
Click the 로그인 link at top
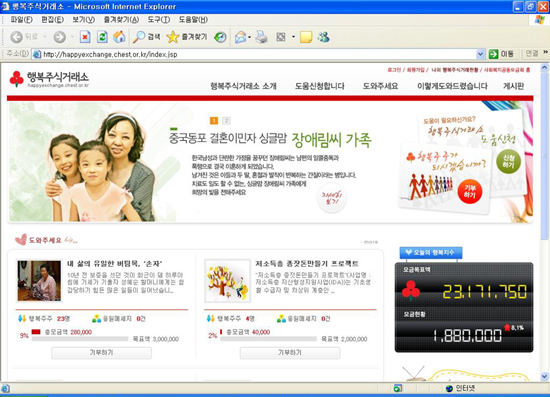click(x=394, y=70)
